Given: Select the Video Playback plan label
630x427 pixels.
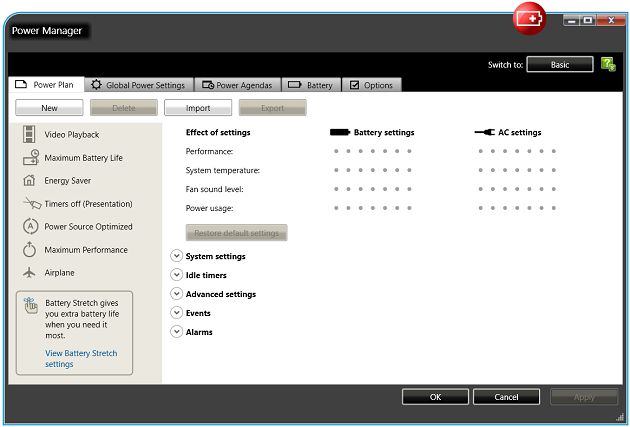Looking at the screenshot, I should (x=72, y=135).
